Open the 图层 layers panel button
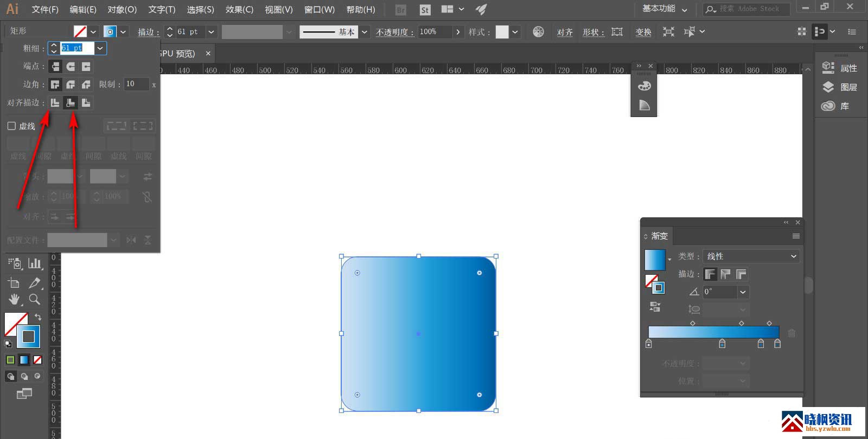This screenshot has width=868, height=439. (x=840, y=87)
